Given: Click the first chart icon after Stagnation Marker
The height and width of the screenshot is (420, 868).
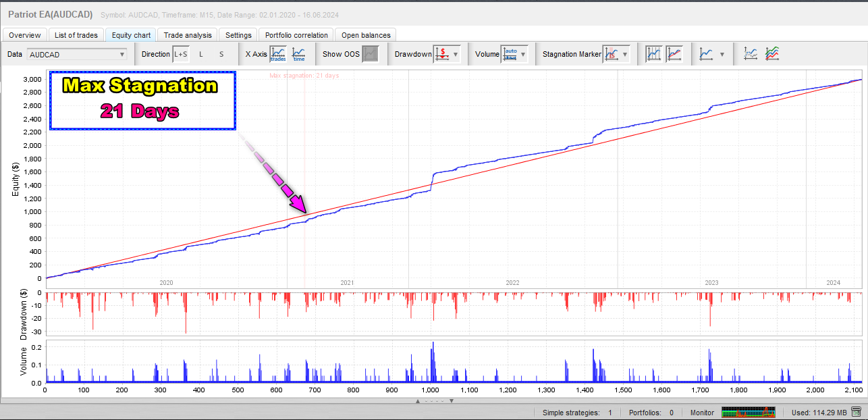Looking at the screenshot, I should [x=653, y=54].
